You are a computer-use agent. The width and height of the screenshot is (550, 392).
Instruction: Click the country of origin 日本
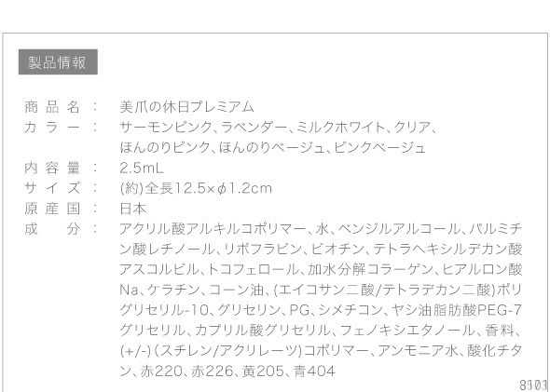[133, 209]
